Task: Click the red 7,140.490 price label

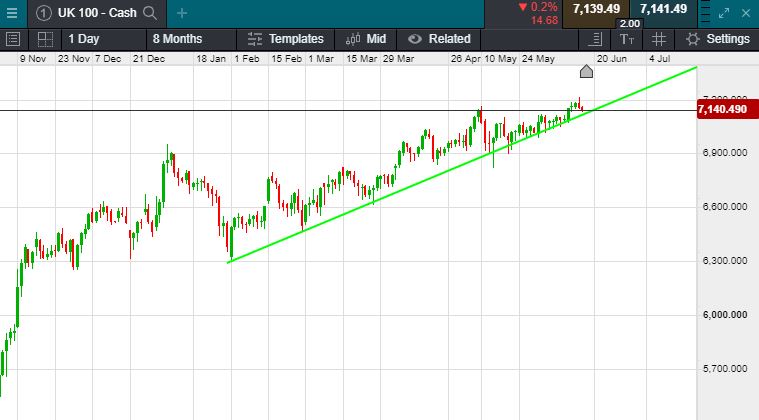Action: 728,109
